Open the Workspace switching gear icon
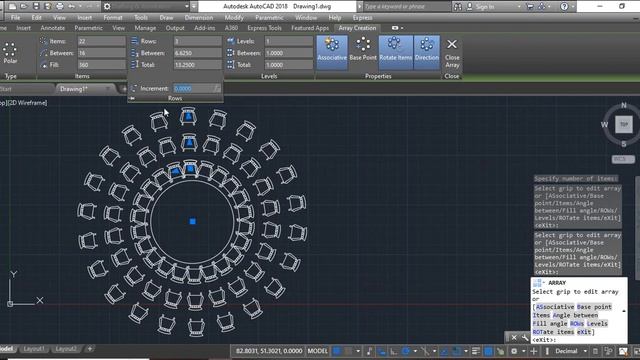640x360 pixels. (x=514, y=351)
